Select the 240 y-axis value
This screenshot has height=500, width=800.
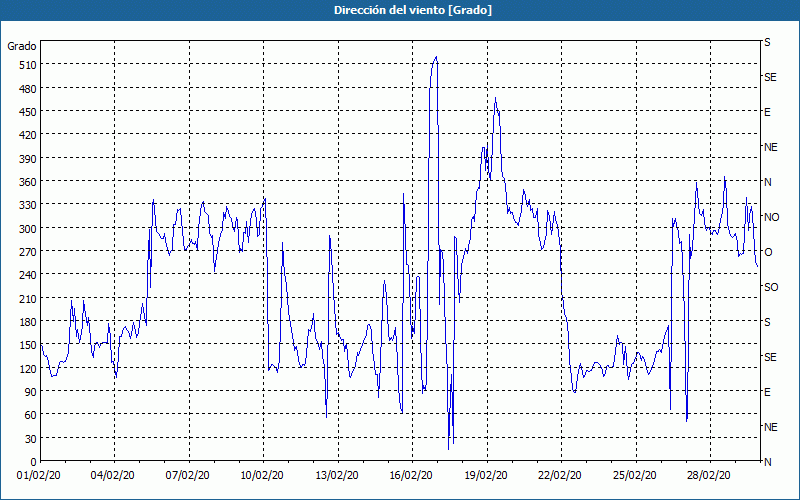click(27, 275)
